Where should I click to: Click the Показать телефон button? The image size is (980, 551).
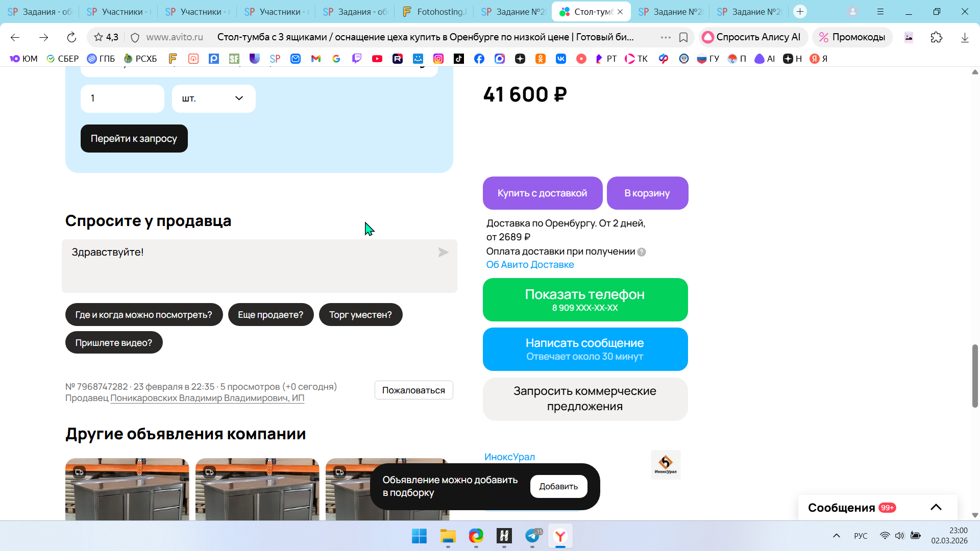(x=585, y=300)
